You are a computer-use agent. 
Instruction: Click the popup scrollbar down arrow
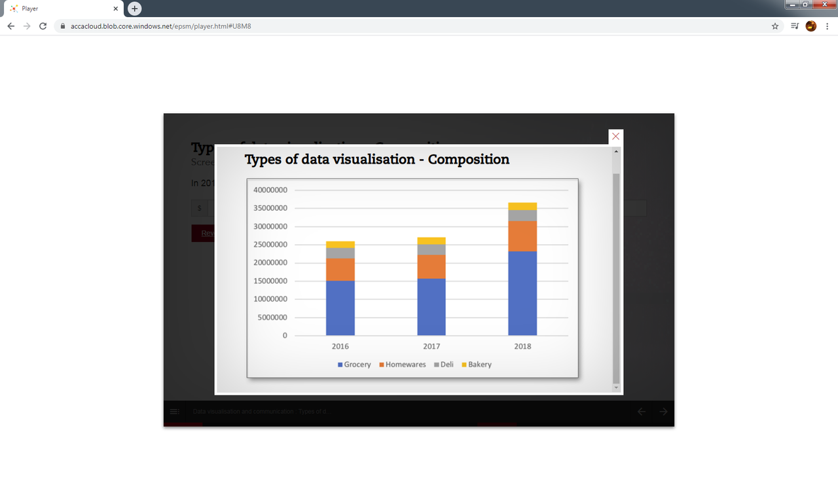click(x=615, y=388)
